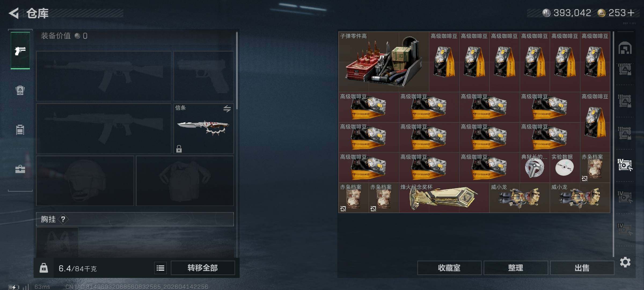The height and width of the screenshot is (290, 644).
Task: Toggle the lock icon on knife slot
Action: 179,149
